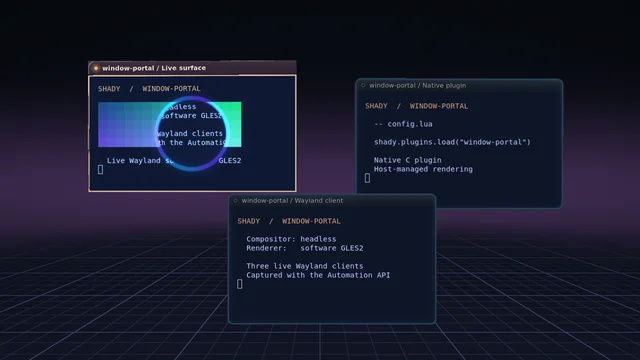The width and height of the screenshot is (640, 360).
Task: Focus the 'window-portal / Native plugin' title
Action: click(418, 85)
